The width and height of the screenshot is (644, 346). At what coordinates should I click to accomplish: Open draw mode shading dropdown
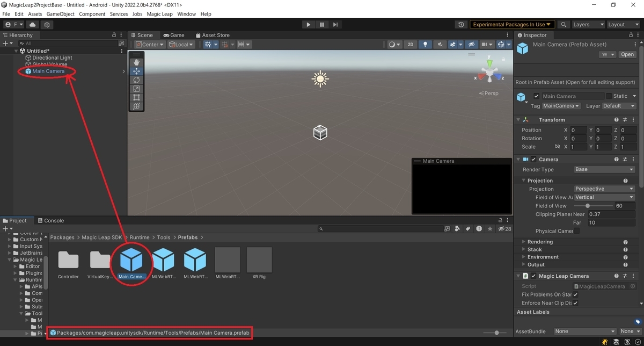pyautogui.click(x=394, y=45)
